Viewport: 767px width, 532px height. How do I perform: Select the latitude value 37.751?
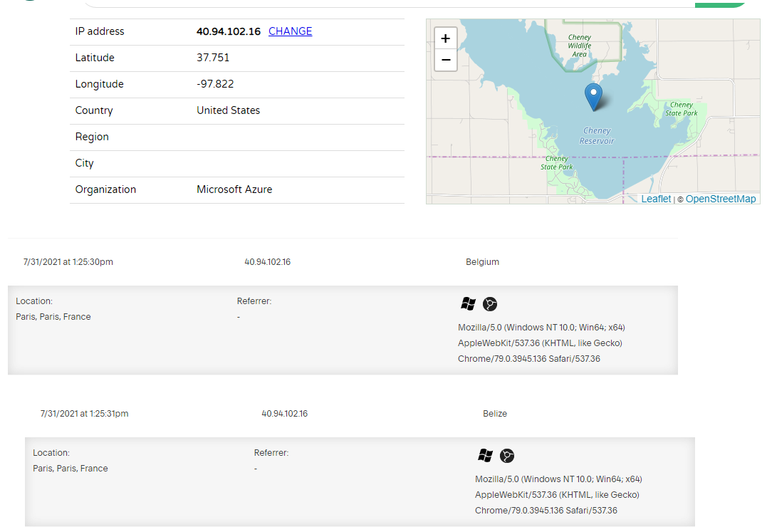click(x=213, y=58)
